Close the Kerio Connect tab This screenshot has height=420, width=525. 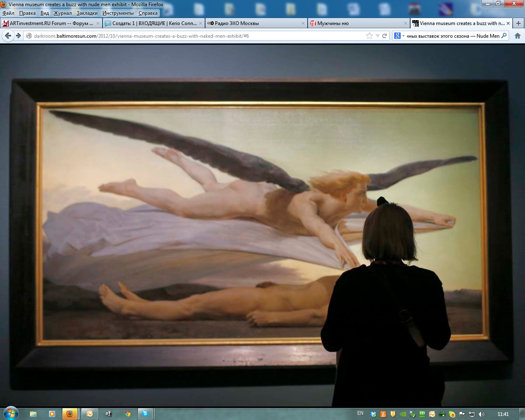(x=201, y=23)
